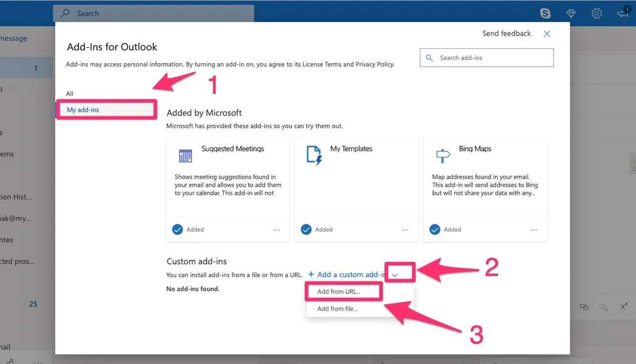636x364 pixels.
Task: Expand the Add a custom add-in chevron
Action: 395,274
